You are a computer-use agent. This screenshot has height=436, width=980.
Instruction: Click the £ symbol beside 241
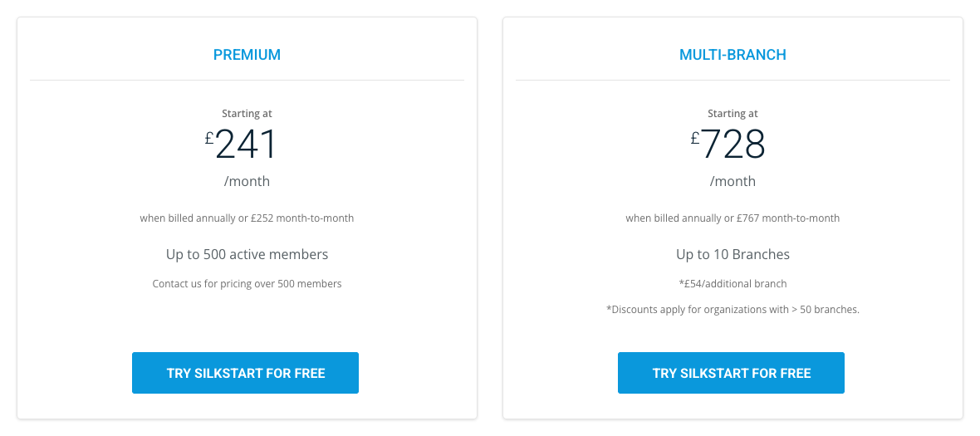(209, 138)
